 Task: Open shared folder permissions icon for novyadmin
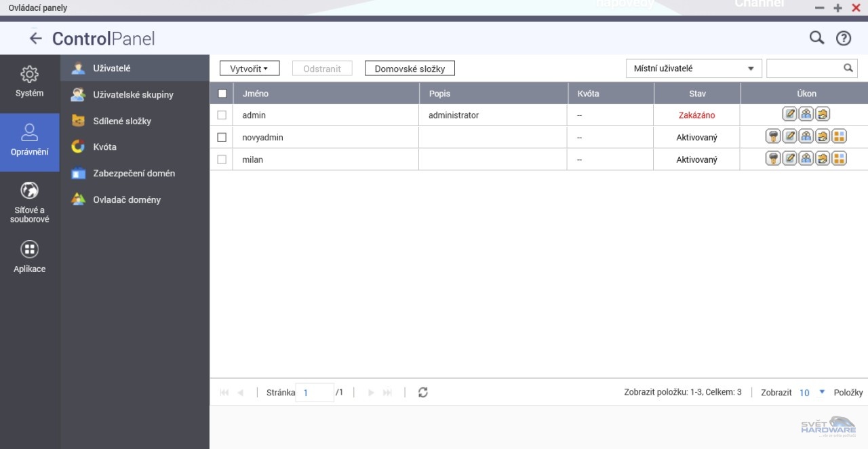823,137
